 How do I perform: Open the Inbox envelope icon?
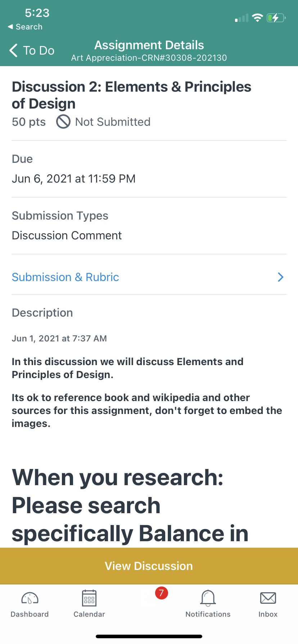click(268, 598)
